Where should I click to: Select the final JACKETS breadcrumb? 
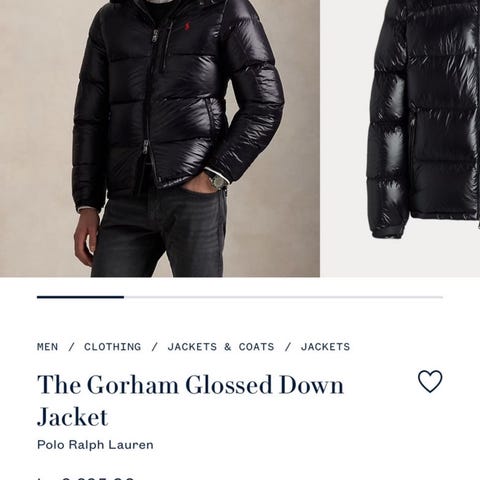(325, 347)
